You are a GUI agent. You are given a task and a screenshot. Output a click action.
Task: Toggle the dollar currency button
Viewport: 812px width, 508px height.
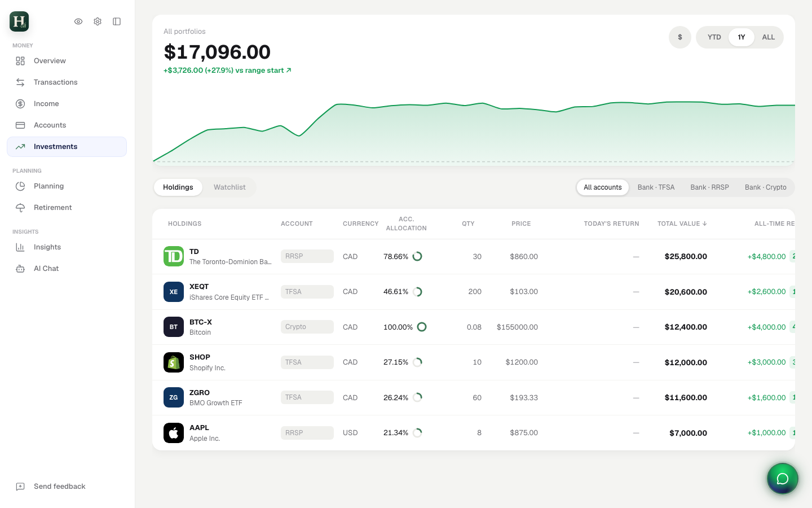pyautogui.click(x=680, y=37)
